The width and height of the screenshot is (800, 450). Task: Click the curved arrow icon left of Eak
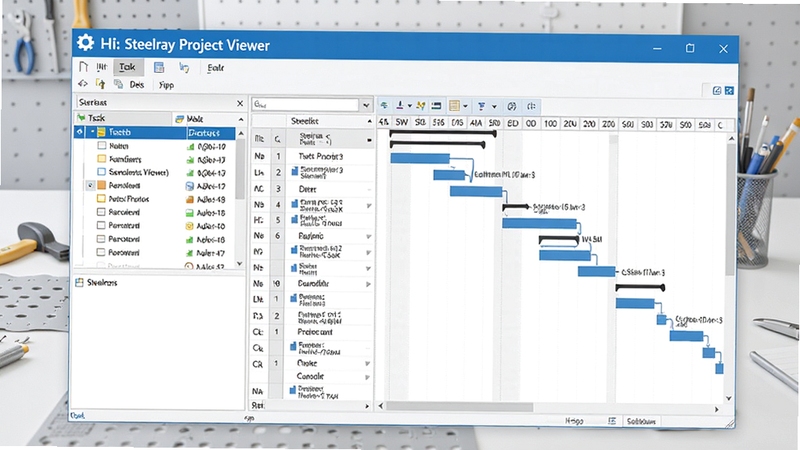click(184, 67)
